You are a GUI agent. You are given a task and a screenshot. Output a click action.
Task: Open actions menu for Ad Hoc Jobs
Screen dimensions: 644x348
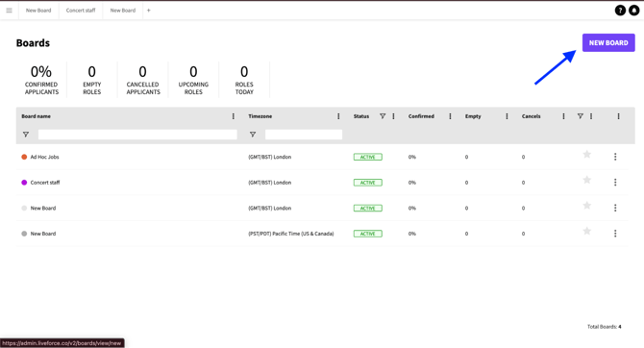[615, 157]
